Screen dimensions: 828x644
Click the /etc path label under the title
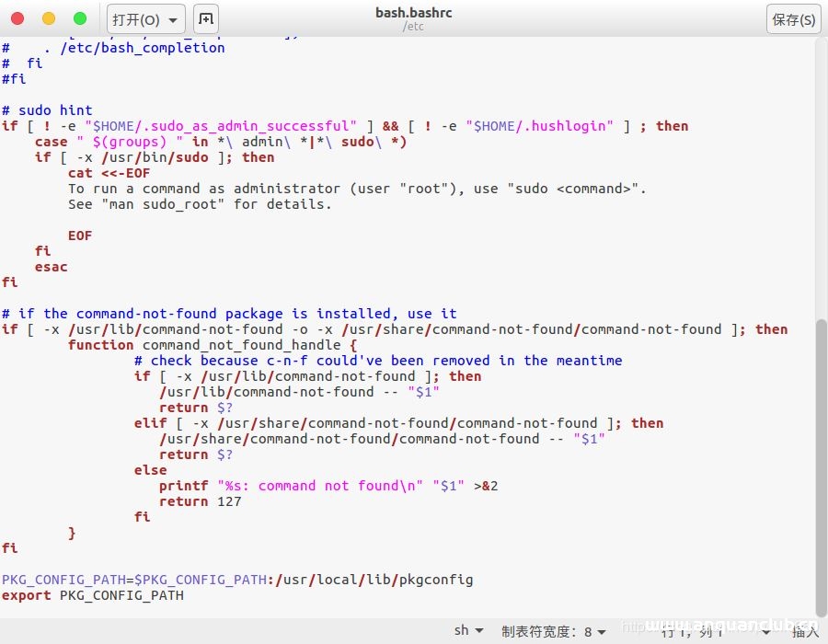click(x=413, y=26)
